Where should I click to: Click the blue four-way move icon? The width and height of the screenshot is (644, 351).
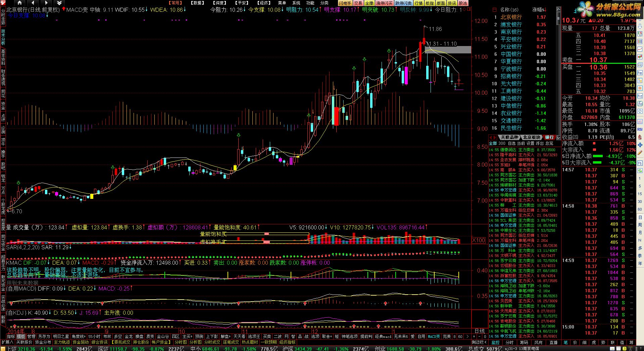640,145
